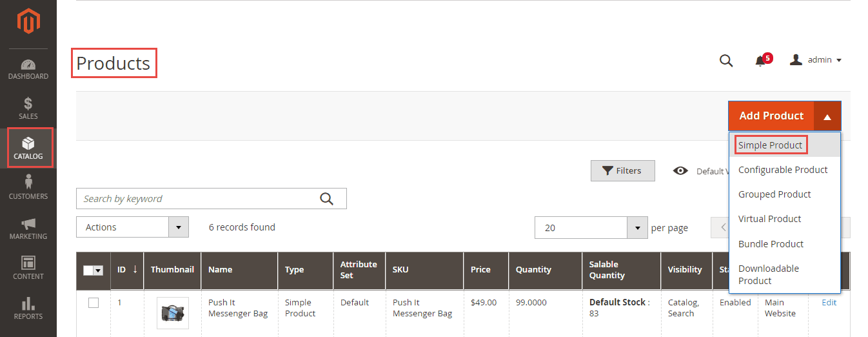Sort by the SKU column header
The width and height of the screenshot is (868, 337).
click(424, 270)
